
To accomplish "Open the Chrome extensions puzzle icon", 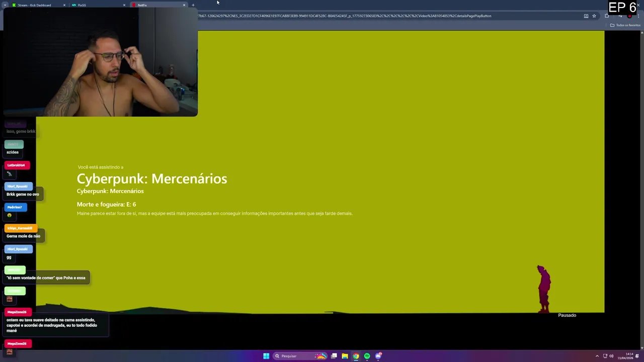I will click(x=607, y=16).
